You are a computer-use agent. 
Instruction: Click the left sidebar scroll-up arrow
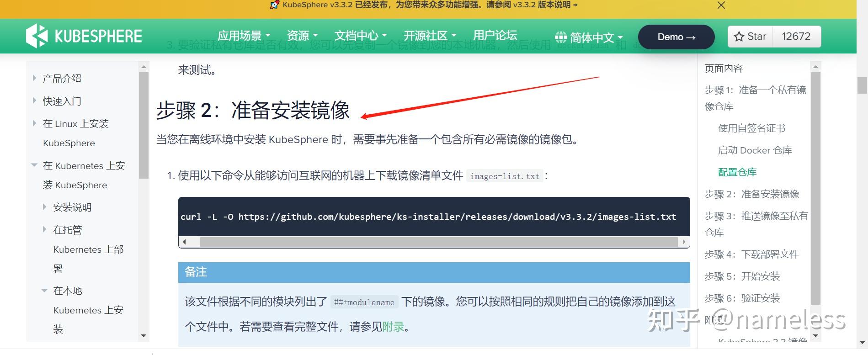pyautogui.click(x=144, y=67)
